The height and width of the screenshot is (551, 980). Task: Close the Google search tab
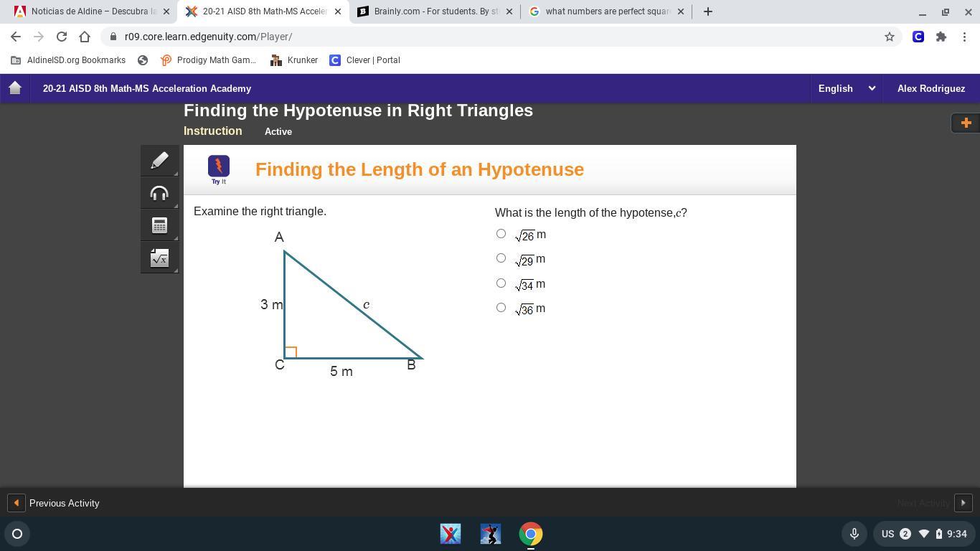pyautogui.click(x=681, y=11)
